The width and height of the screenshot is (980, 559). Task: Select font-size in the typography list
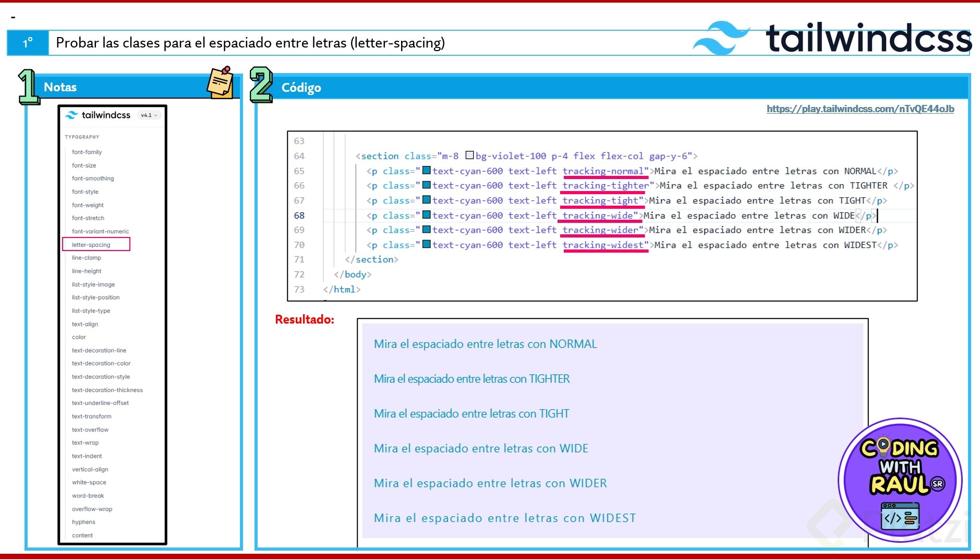pos(84,165)
